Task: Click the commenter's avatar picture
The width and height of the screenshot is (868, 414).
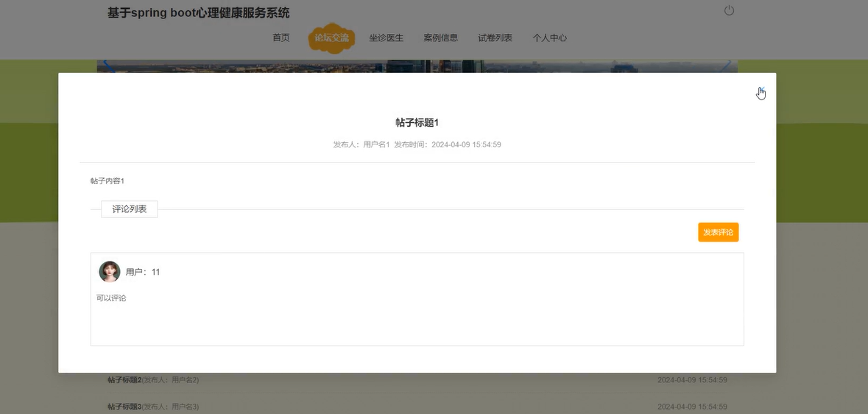Action: coord(110,272)
